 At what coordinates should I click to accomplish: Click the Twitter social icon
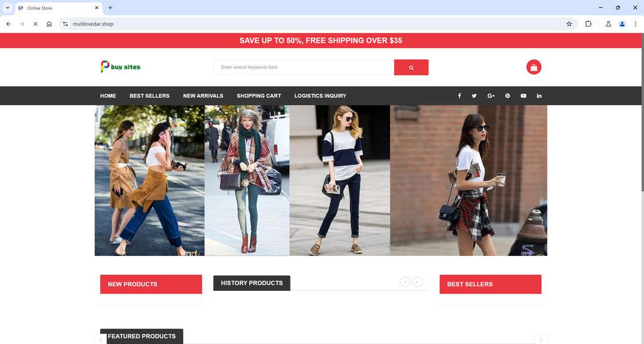pos(474,95)
